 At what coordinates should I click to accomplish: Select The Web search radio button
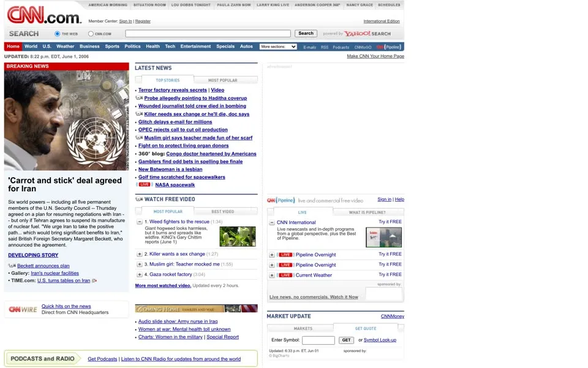click(58, 34)
